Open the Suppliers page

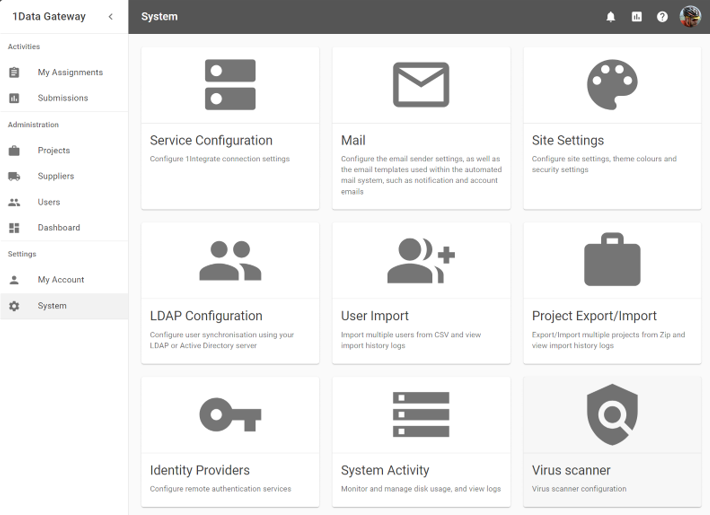(56, 176)
